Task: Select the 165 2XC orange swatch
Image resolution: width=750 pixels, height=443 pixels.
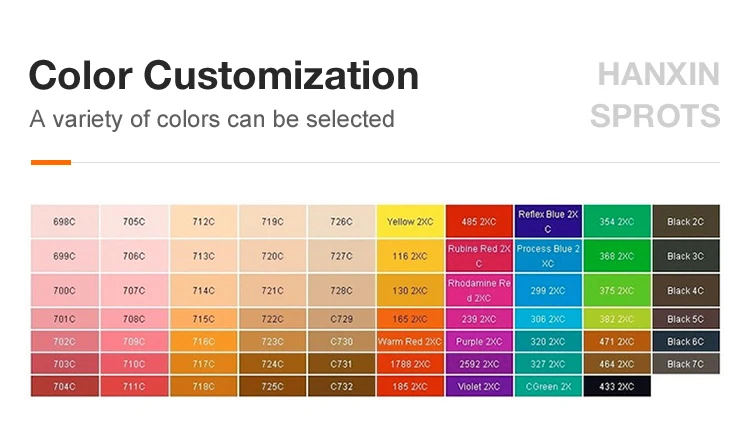Action: (x=410, y=319)
